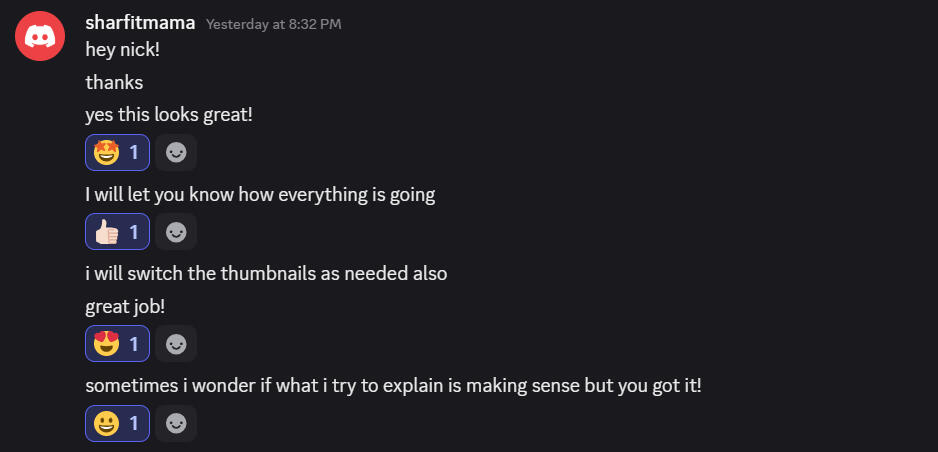Add reaction beside the star-struck emoji
This screenshot has height=452, width=938.
176,153
